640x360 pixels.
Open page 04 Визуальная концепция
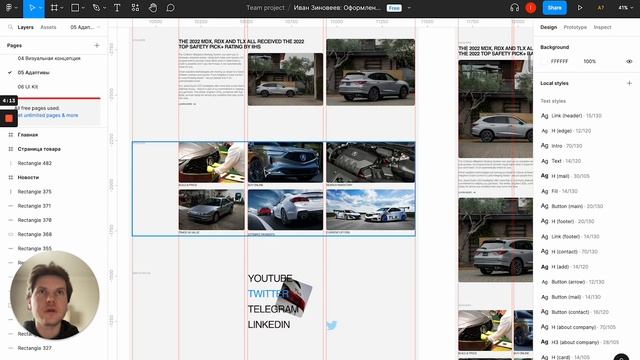49,58
